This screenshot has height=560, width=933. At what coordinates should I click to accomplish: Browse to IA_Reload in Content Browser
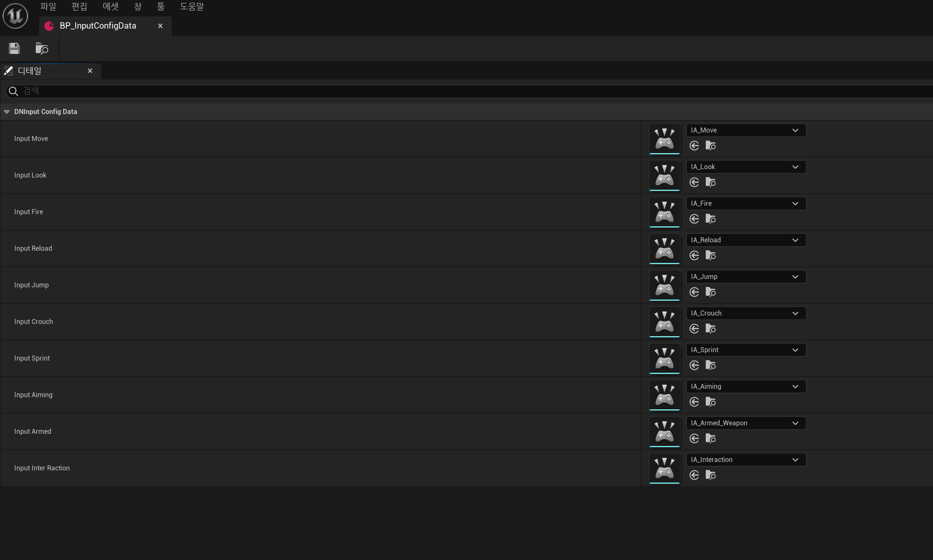(710, 255)
